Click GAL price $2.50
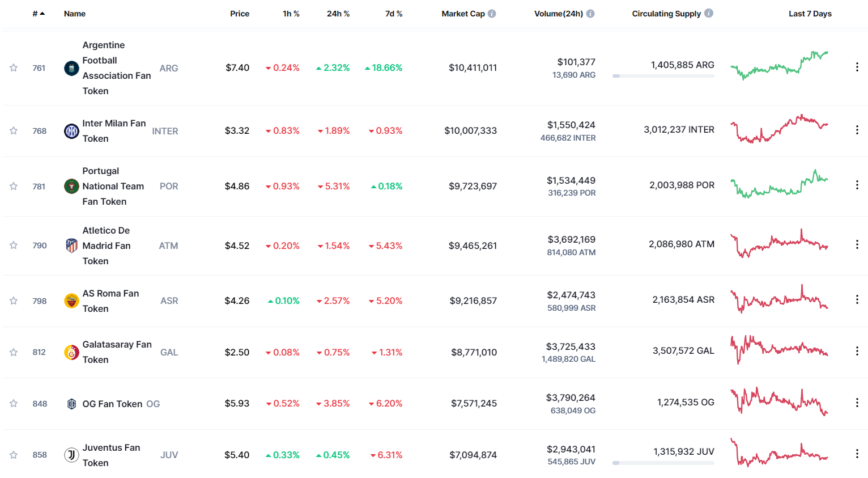This screenshot has width=868, height=478. point(237,353)
